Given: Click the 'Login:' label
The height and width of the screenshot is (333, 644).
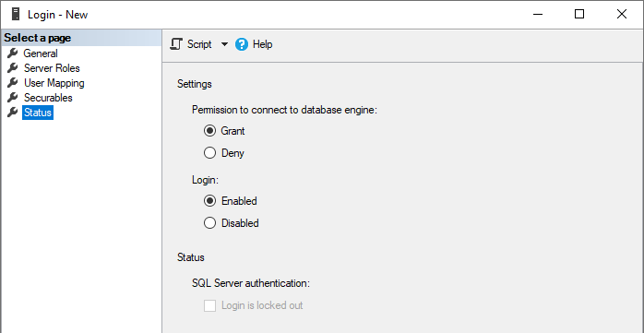Looking at the screenshot, I should pos(205,180).
